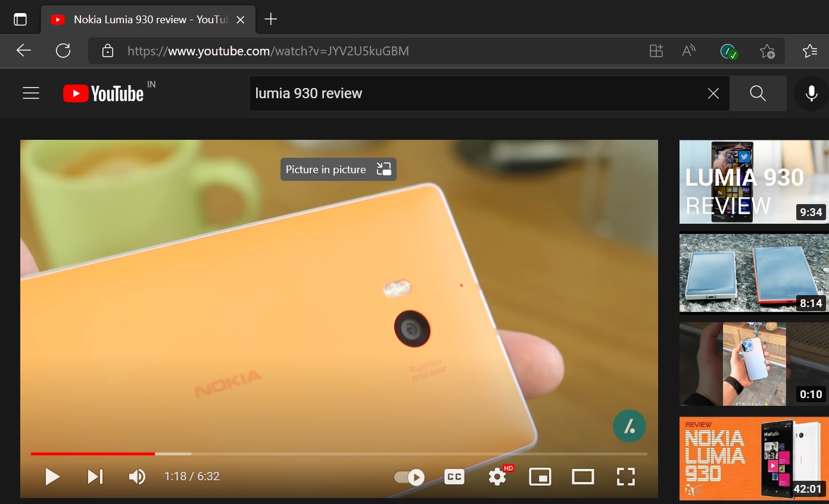Play the video

pos(52,477)
